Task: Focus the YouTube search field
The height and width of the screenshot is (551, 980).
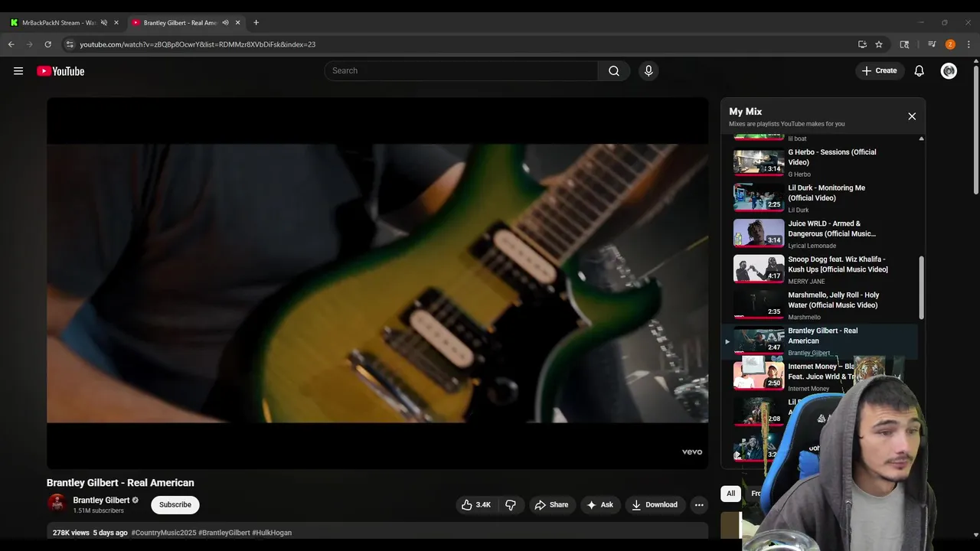Action: 461,71
